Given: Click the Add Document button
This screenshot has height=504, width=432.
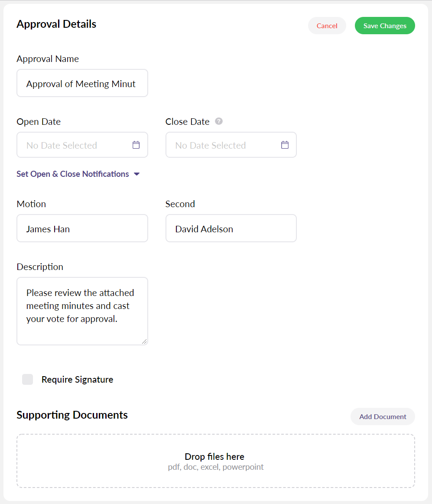Looking at the screenshot, I should pos(383,417).
